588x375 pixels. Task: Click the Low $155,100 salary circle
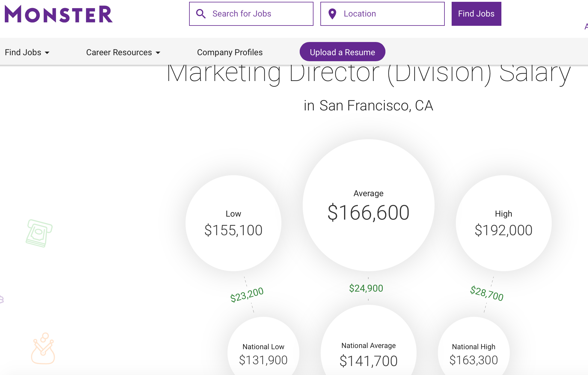[233, 223]
